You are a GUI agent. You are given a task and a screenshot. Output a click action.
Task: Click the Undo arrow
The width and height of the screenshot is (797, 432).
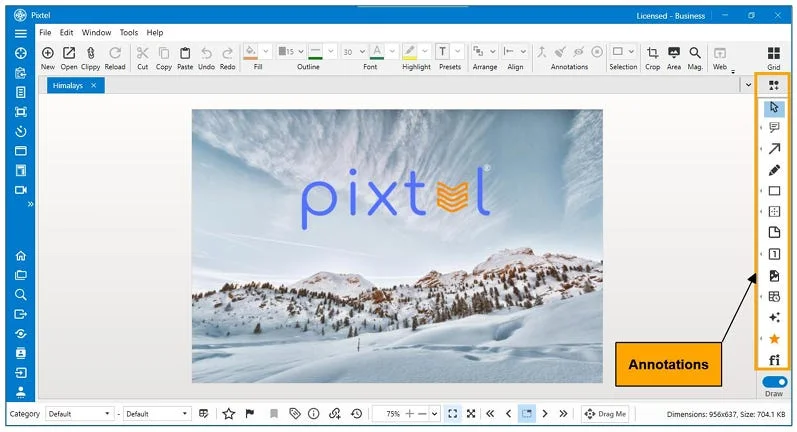[206, 53]
